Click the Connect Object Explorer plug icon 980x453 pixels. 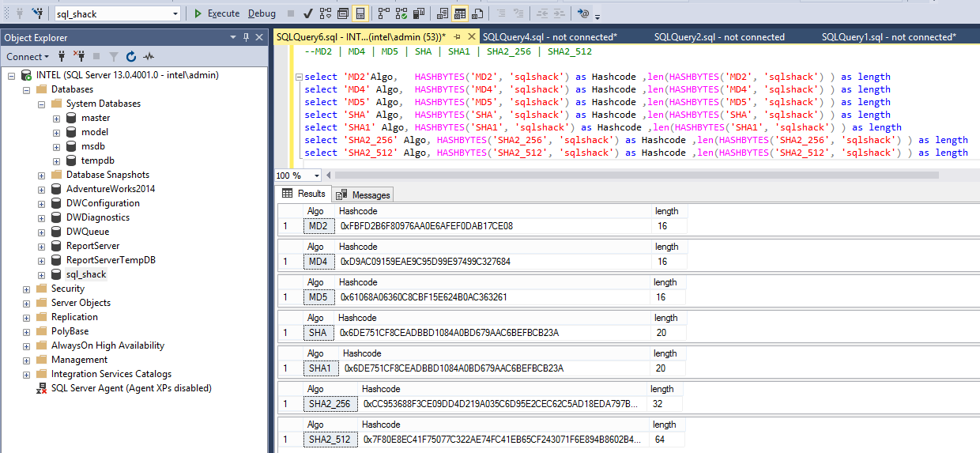(x=62, y=56)
